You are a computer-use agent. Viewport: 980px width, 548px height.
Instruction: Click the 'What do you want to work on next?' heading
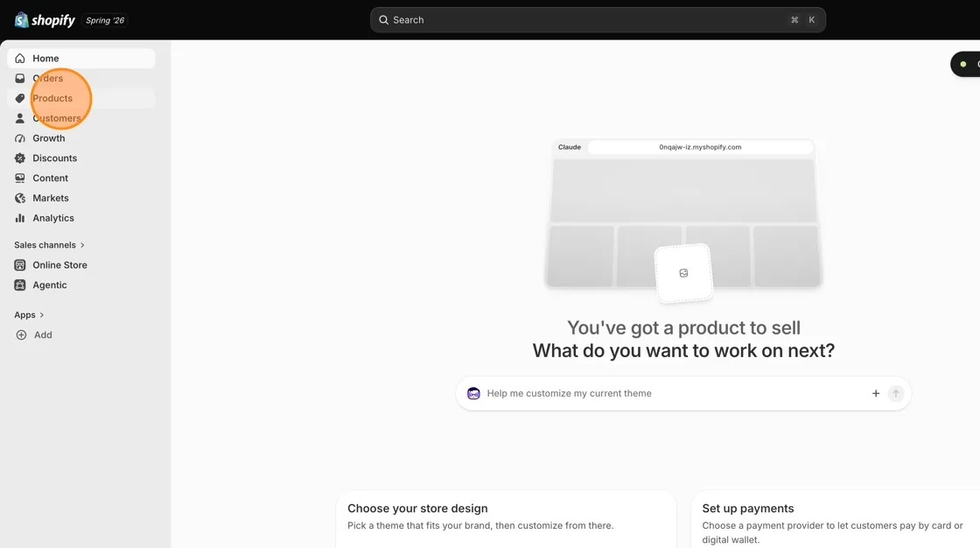click(683, 350)
